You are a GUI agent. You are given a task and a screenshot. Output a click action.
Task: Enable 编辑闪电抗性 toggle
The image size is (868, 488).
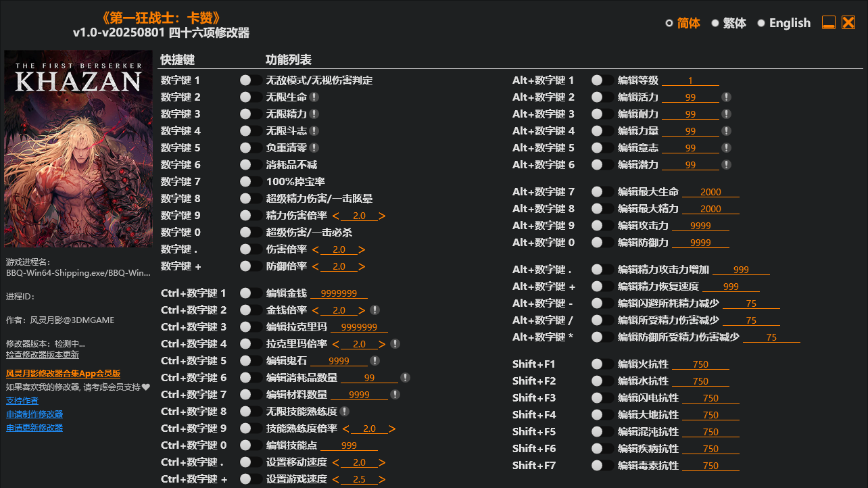(x=602, y=398)
